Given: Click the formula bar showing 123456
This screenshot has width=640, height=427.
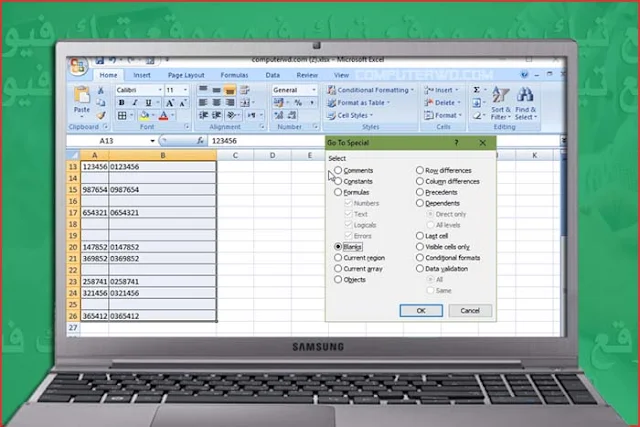Looking at the screenshot, I should click(267, 141).
